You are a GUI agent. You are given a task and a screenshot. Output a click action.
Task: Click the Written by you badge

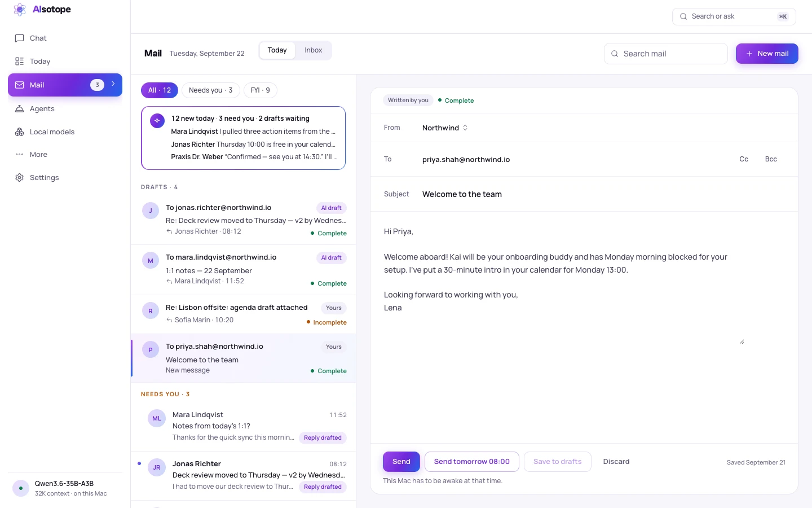coord(408,100)
